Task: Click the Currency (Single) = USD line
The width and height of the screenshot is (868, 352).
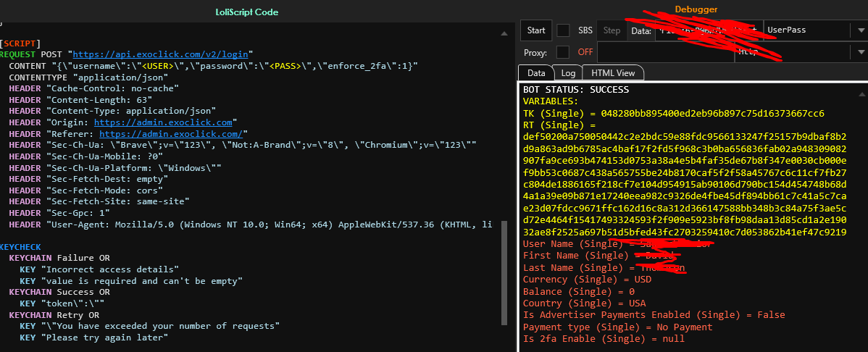Action: pos(587,280)
